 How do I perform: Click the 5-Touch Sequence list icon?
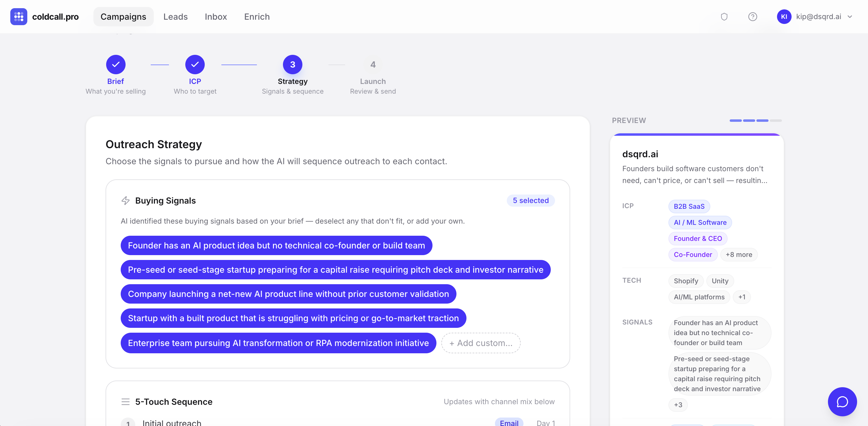coord(125,402)
